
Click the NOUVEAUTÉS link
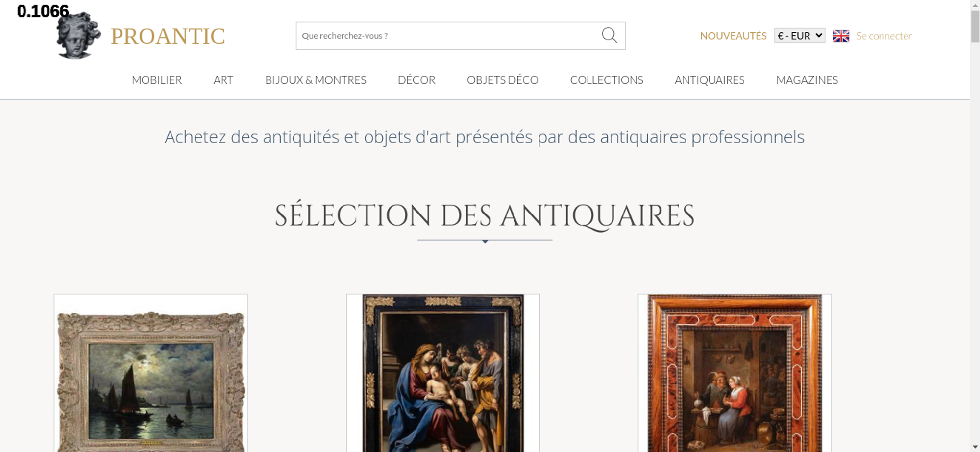733,36
